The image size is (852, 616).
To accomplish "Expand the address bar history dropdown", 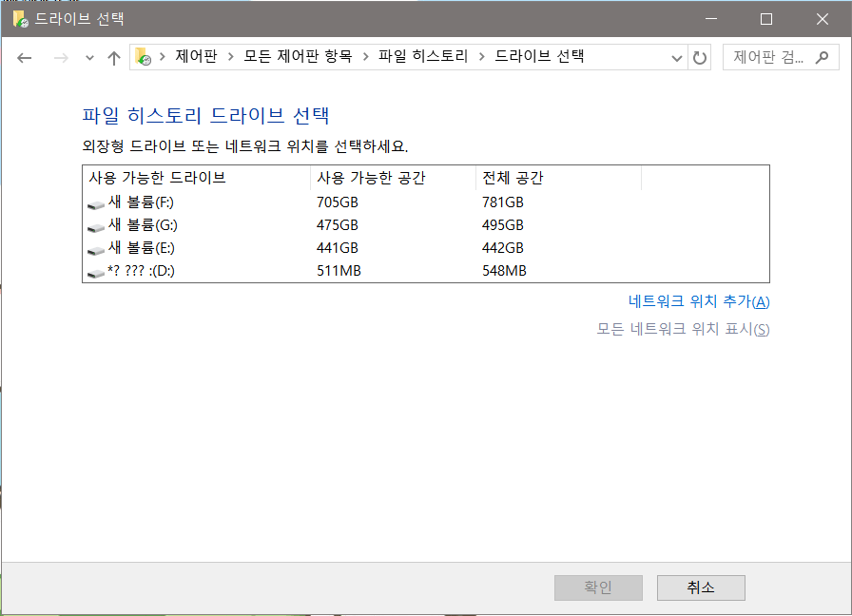I will 677,58.
